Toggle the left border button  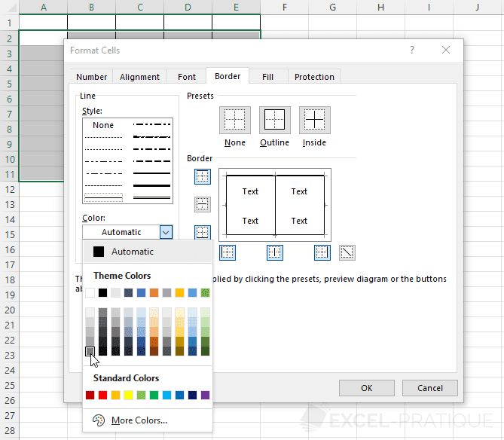click(228, 252)
